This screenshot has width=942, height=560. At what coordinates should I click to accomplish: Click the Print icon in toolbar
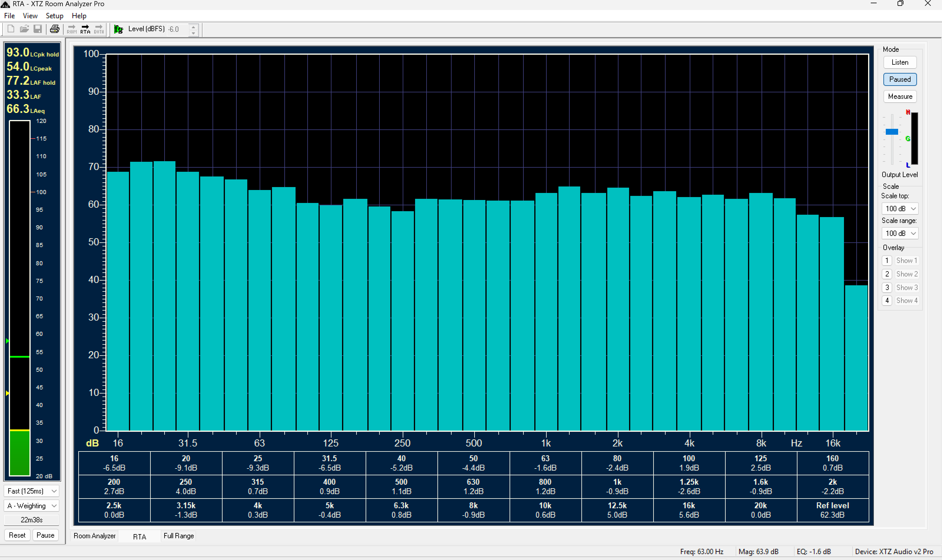click(55, 29)
